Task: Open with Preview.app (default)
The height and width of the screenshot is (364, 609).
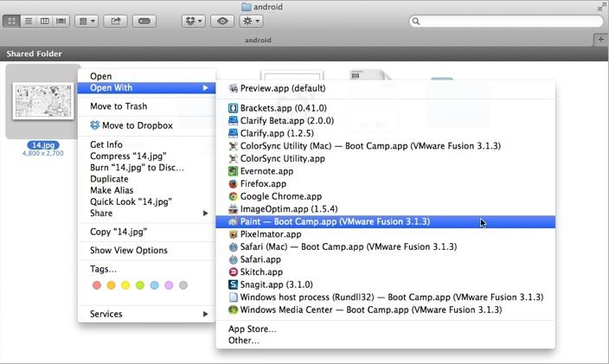Action: pos(385,88)
